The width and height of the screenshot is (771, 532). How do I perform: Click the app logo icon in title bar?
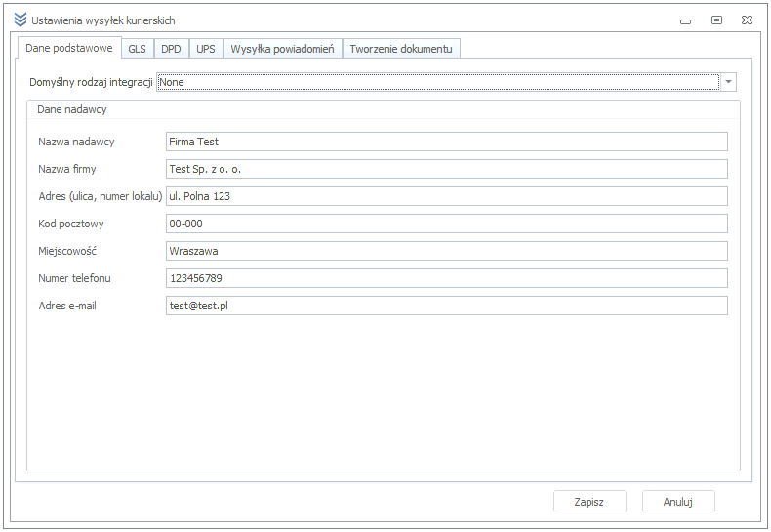20,20
